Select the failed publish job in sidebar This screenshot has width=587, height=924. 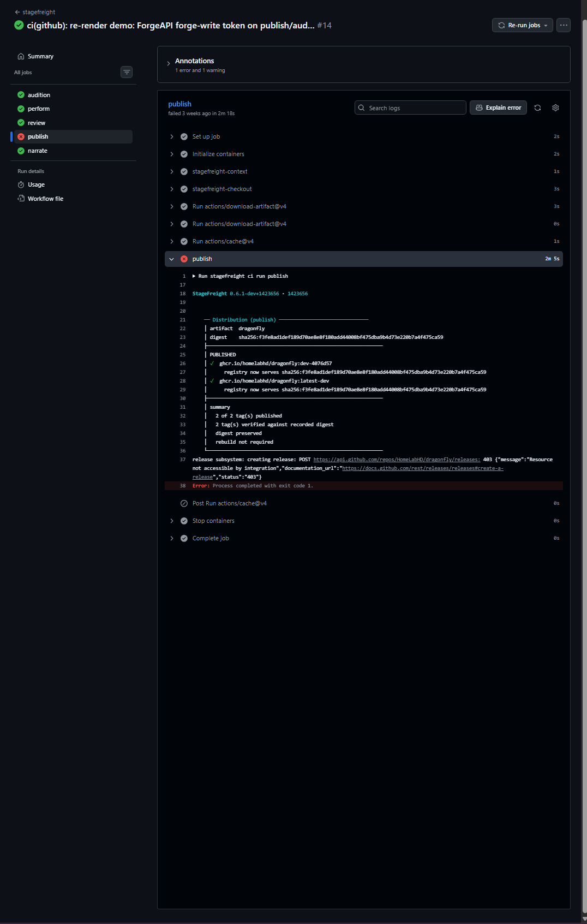(72, 136)
